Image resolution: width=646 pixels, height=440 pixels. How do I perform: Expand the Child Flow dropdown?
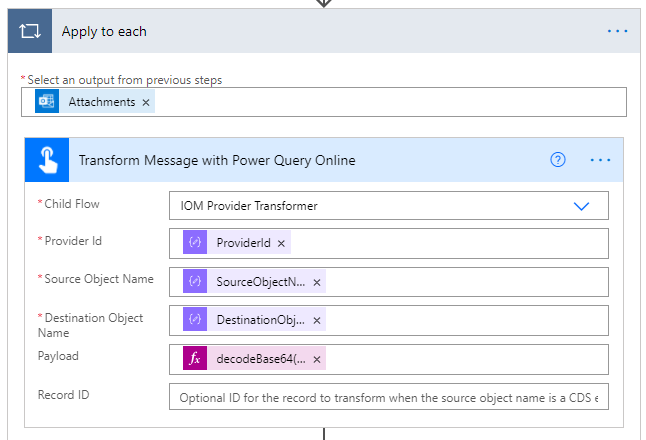click(x=581, y=206)
